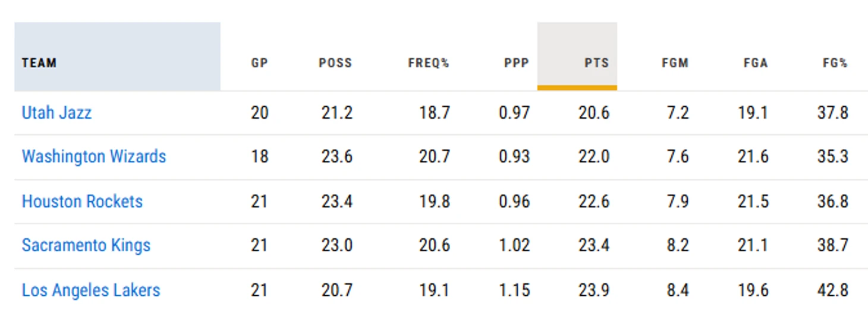Open the Sacramento Kings team link
The image size is (868, 310).
(86, 245)
